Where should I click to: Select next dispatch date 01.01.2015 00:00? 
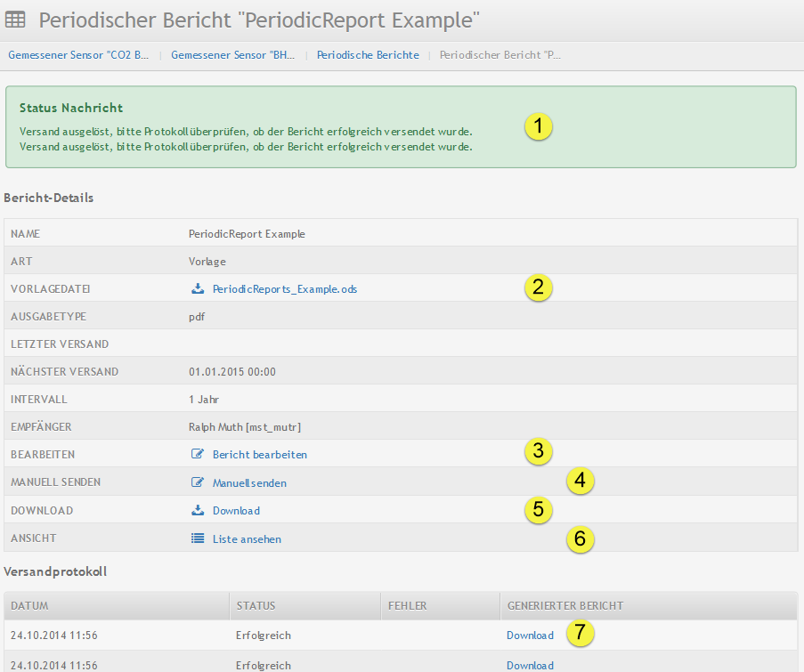coord(231,372)
